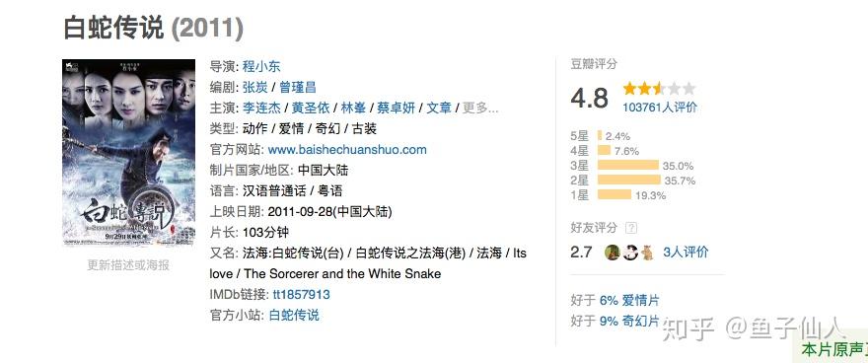Open actor 李连杰's page
Viewport: 868px width, 363px height.
pos(261,108)
